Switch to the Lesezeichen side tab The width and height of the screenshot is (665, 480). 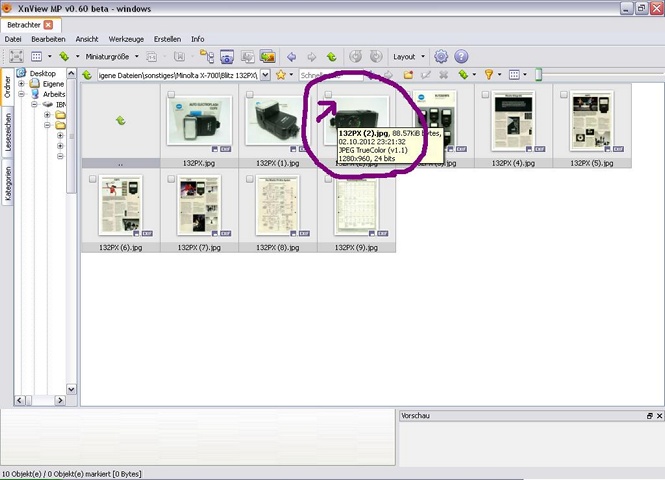point(8,132)
